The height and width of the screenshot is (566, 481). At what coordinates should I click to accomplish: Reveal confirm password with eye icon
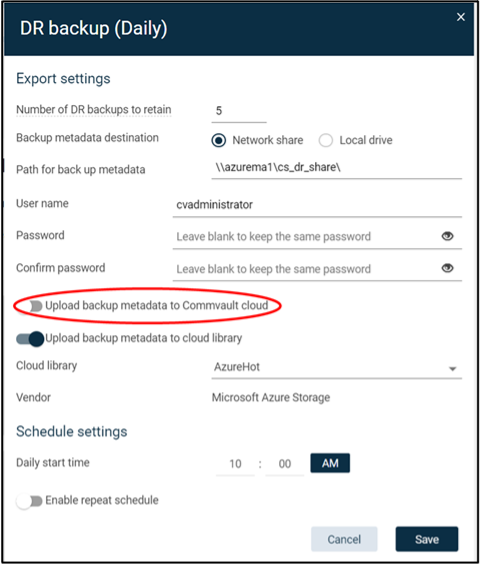point(447,268)
